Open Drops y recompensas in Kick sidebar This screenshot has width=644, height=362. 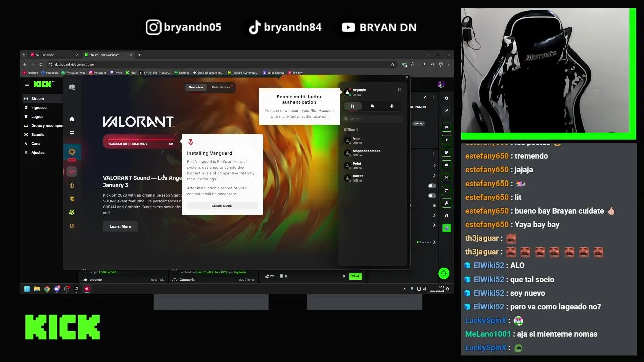[x=42, y=126]
